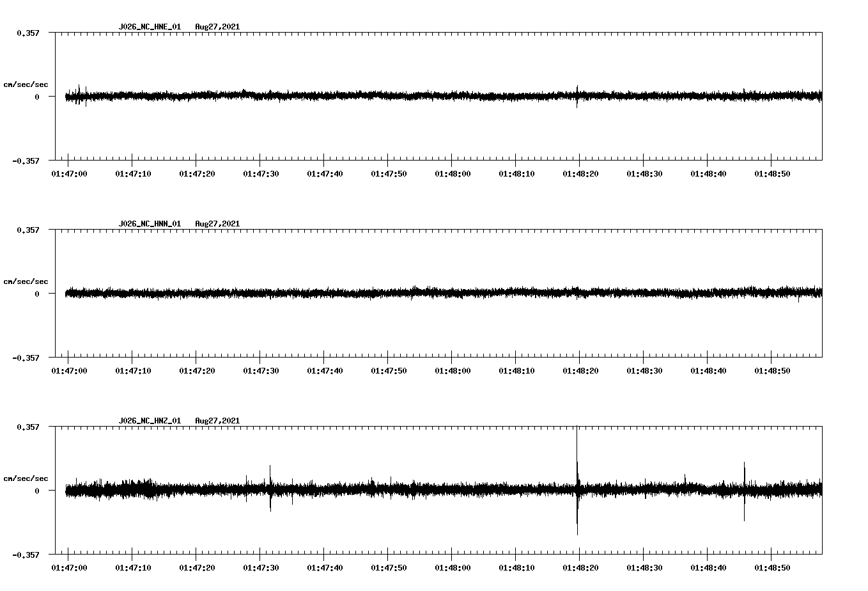Click the 01:47:40 time label under HNN plot

pyautogui.click(x=325, y=370)
